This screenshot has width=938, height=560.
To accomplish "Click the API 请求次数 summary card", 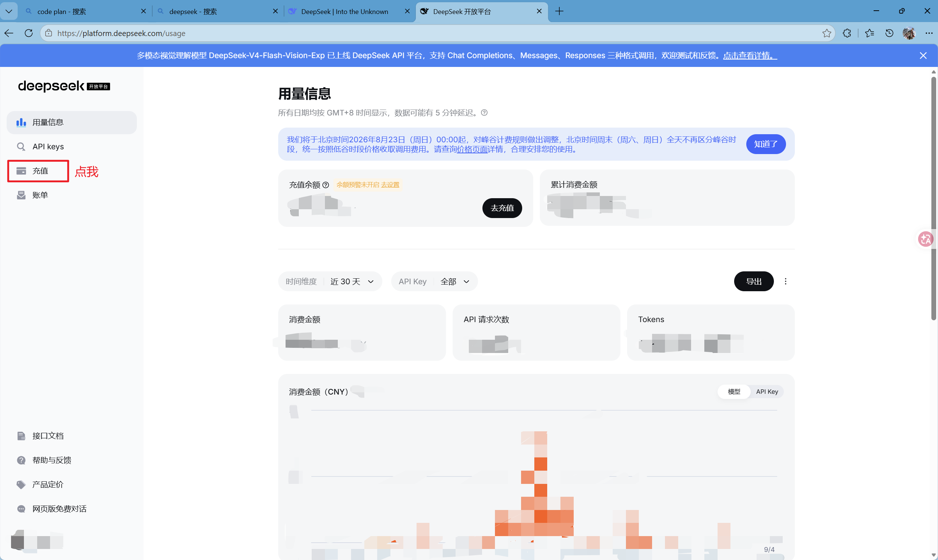I will click(536, 332).
